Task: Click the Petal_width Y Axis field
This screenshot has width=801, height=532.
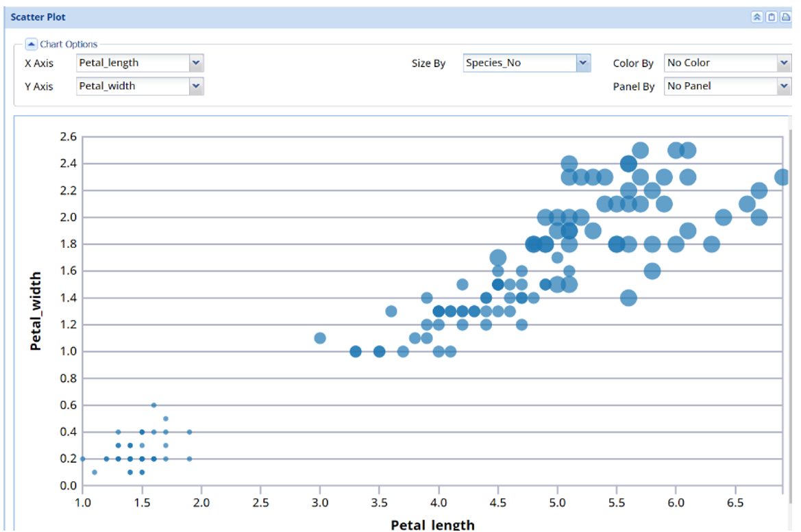Action: coord(132,86)
